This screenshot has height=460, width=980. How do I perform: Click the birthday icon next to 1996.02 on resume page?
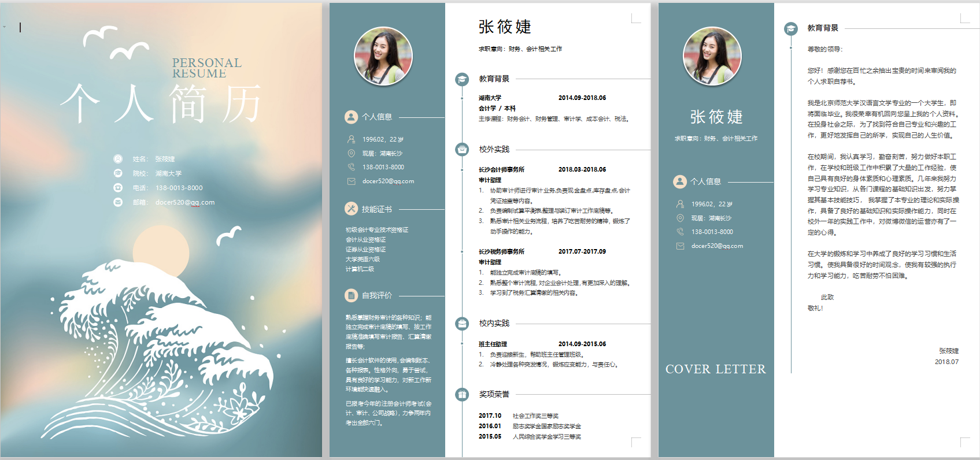point(351,139)
